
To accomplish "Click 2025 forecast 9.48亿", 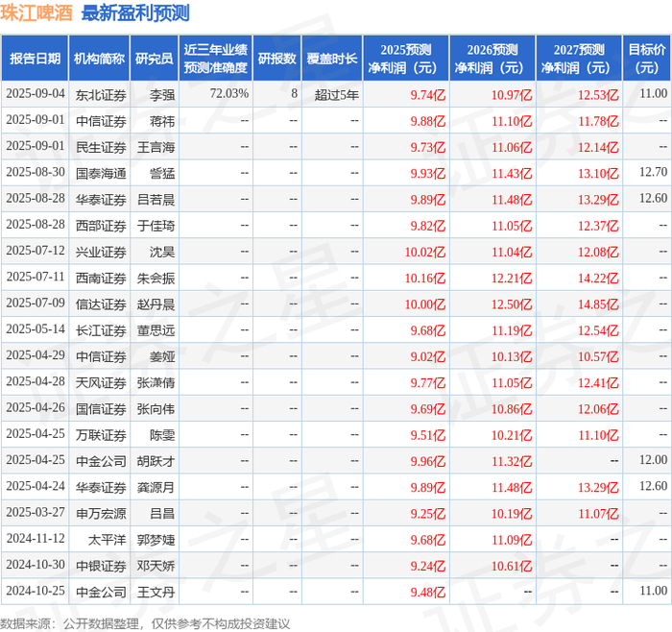I will coord(428,592).
